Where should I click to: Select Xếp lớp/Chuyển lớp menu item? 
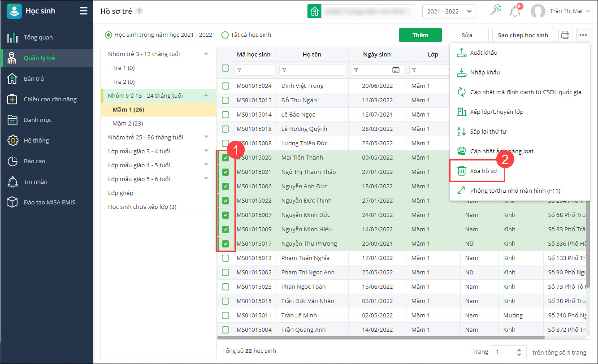[x=496, y=112]
